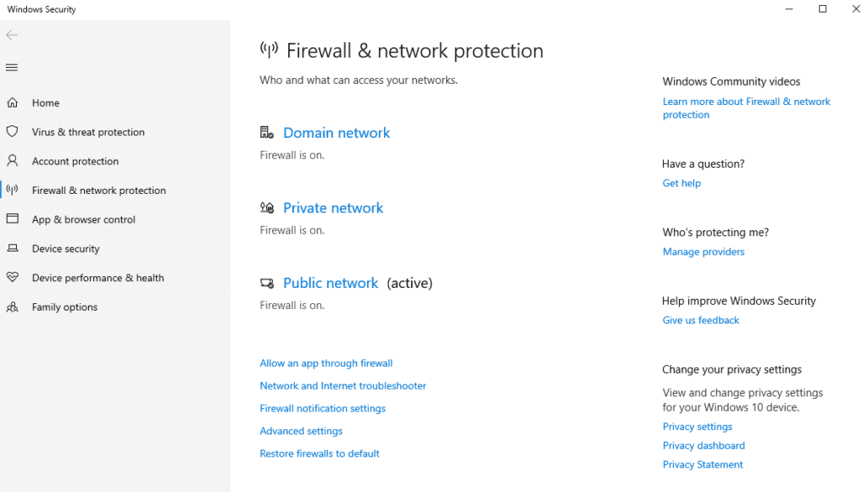The width and height of the screenshot is (868, 492).
Task: Open Domain network settings
Action: (337, 133)
